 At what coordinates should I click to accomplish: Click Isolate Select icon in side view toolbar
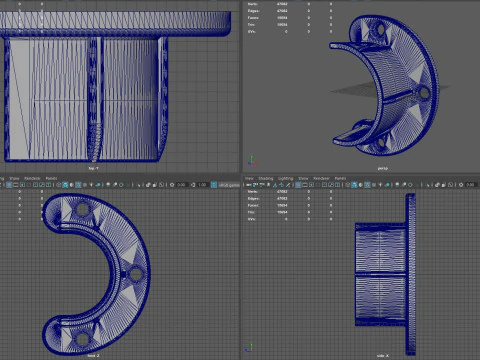[x=428, y=185]
